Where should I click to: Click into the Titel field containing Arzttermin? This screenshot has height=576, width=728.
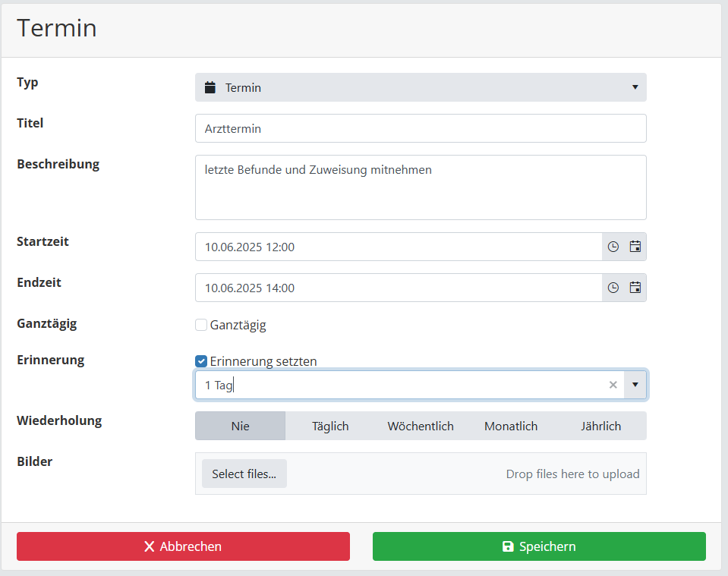(421, 129)
